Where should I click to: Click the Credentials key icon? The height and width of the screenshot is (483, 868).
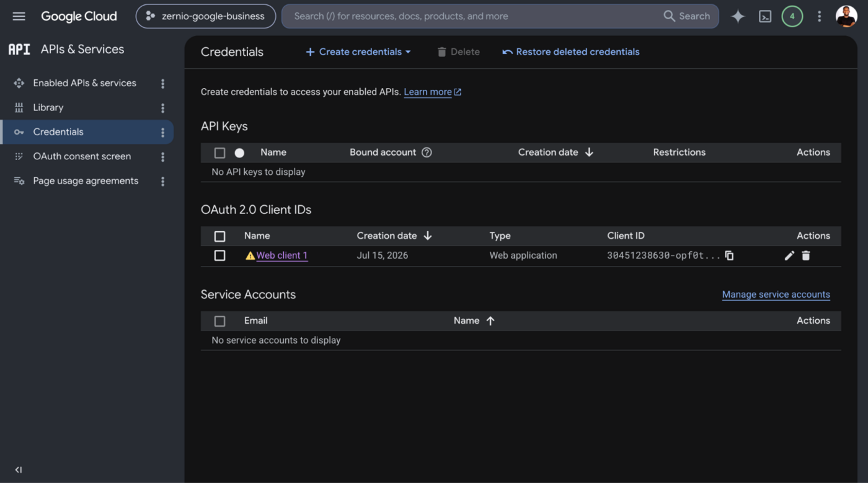click(19, 132)
